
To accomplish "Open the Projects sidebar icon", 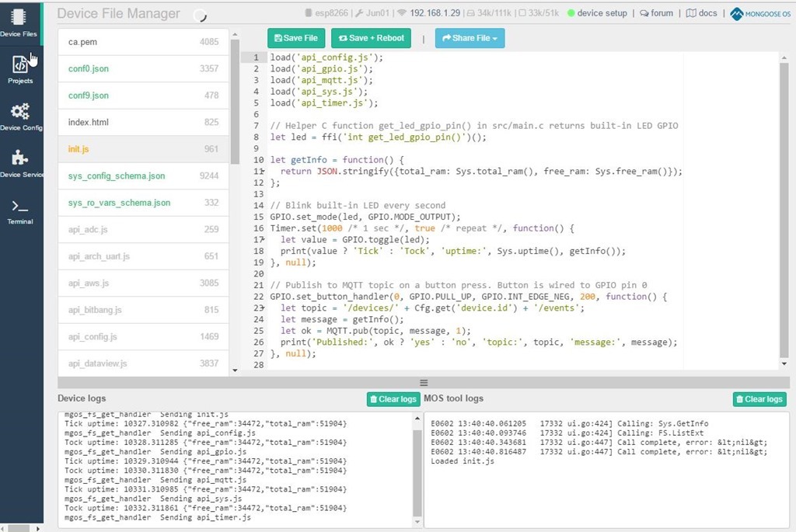I will [x=20, y=68].
